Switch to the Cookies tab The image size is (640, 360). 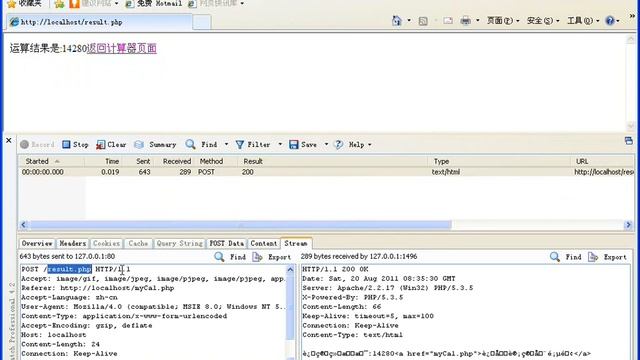click(106, 243)
